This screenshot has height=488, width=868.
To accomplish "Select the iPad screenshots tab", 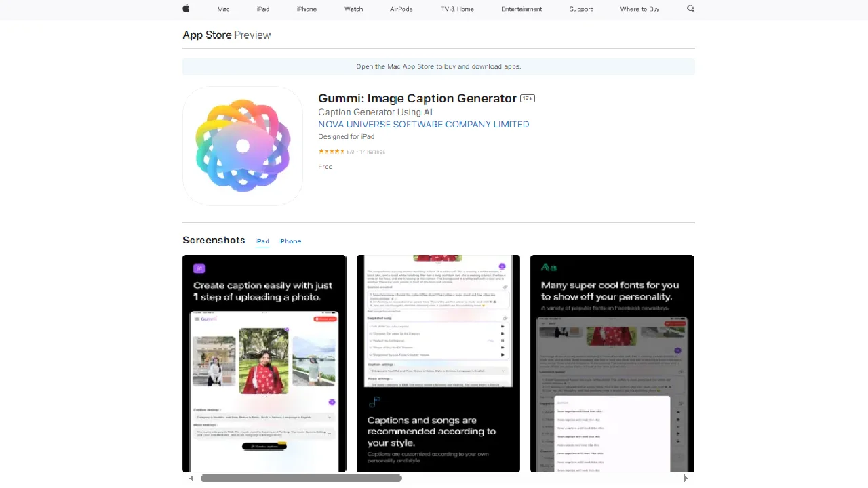I will (262, 241).
